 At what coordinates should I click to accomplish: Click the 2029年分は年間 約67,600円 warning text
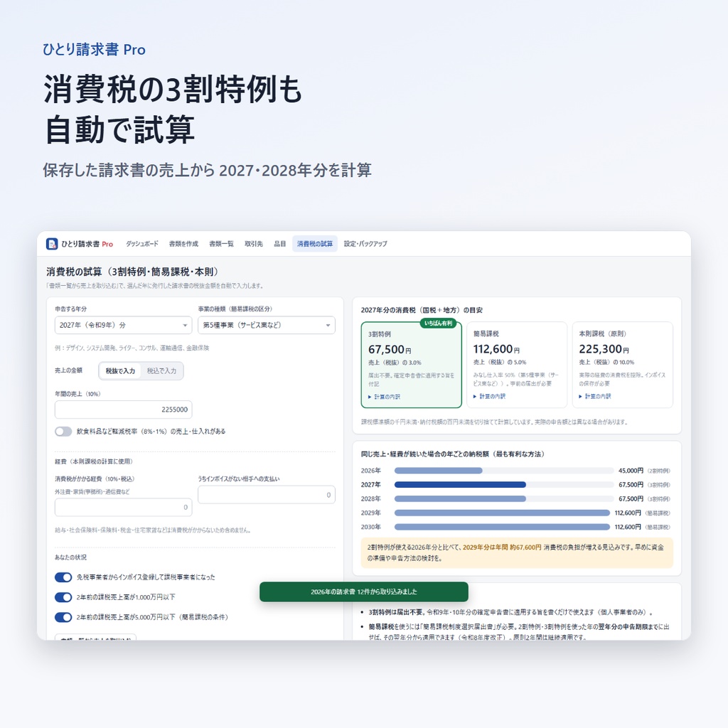pos(502,547)
